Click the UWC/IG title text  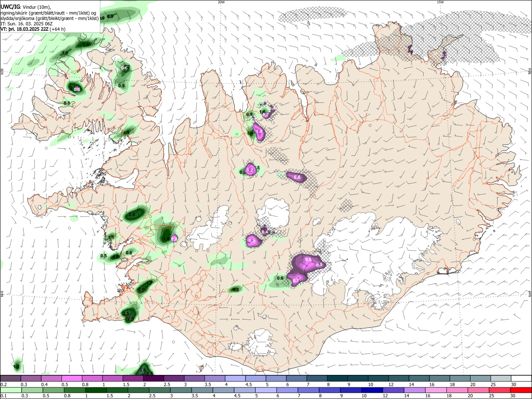coord(10,7)
